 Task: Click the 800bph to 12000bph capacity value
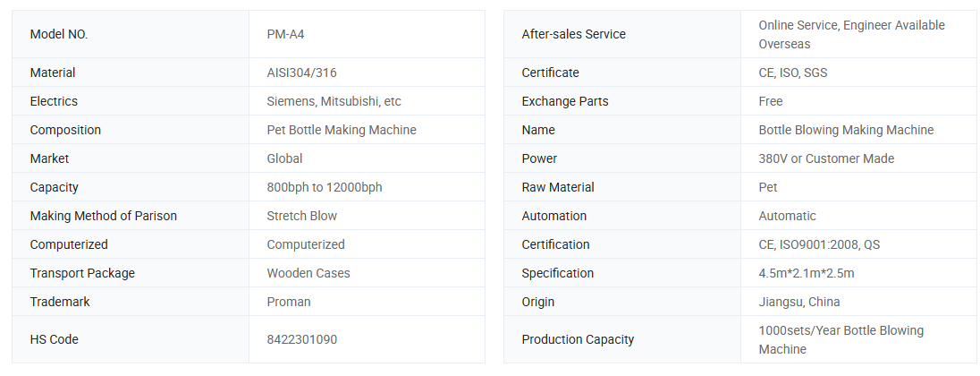(x=325, y=187)
